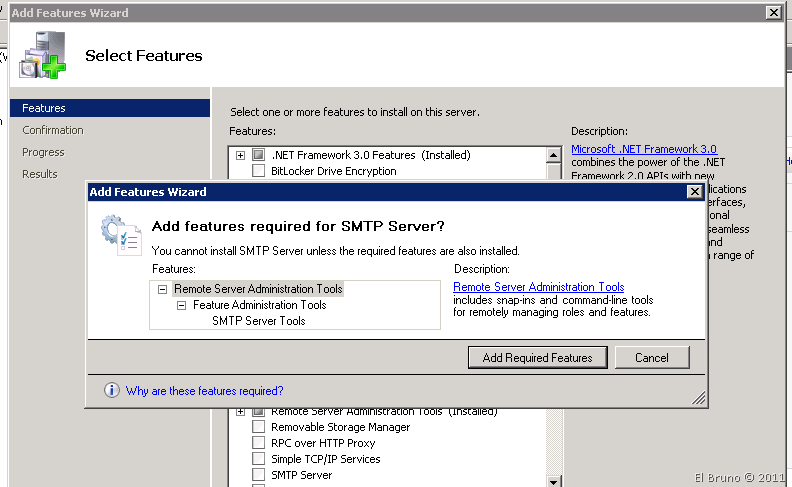Image resolution: width=792 pixels, height=487 pixels.
Task: Tick the Simple TCP/IP Services checkbox
Action: [258, 459]
